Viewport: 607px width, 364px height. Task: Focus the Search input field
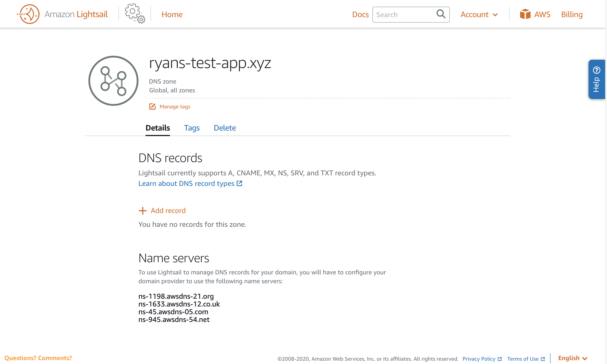(x=404, y=15)
